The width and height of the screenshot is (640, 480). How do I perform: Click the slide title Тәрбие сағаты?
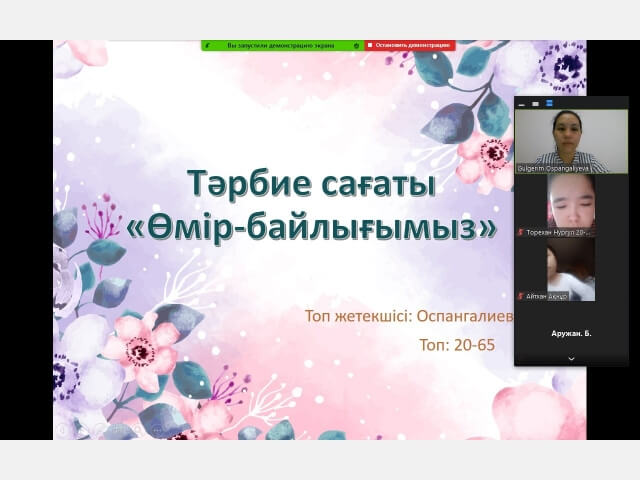[311, 184]
